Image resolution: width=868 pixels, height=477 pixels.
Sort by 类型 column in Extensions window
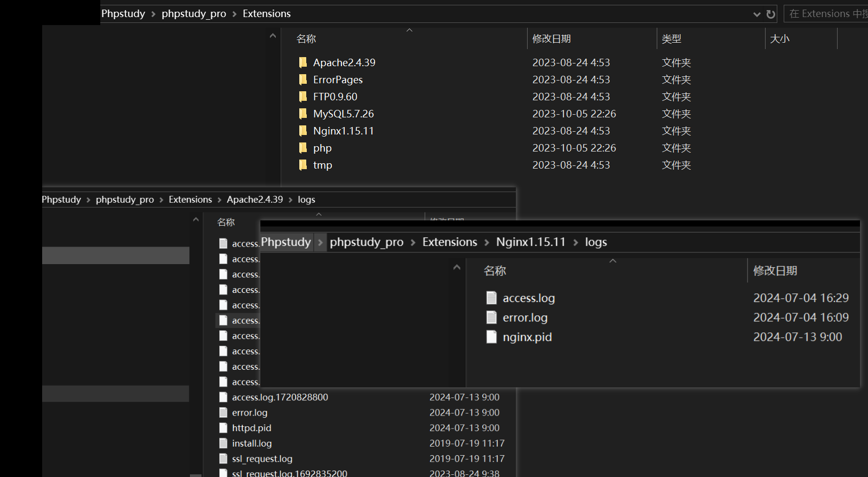click(672, 39)
